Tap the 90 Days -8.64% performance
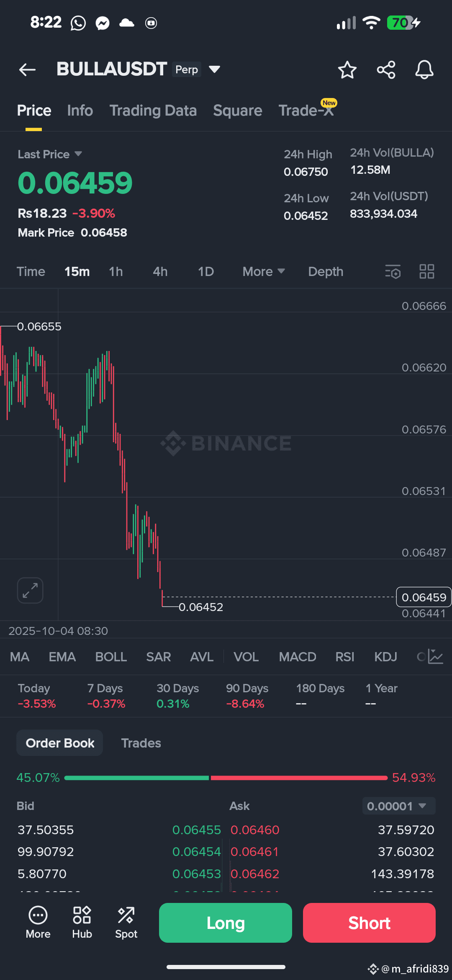The width and height of the screenshot is (452, 980). 247,696
